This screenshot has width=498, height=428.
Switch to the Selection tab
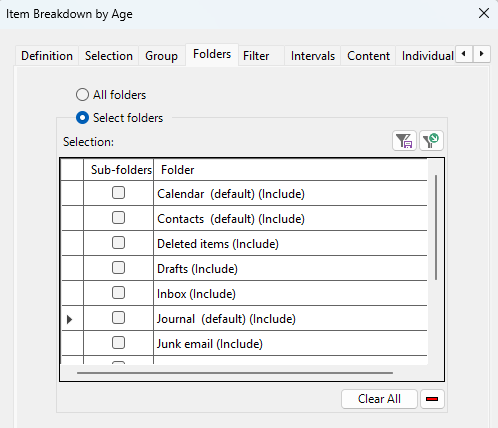pyautogui.click(x=109, y=56)
